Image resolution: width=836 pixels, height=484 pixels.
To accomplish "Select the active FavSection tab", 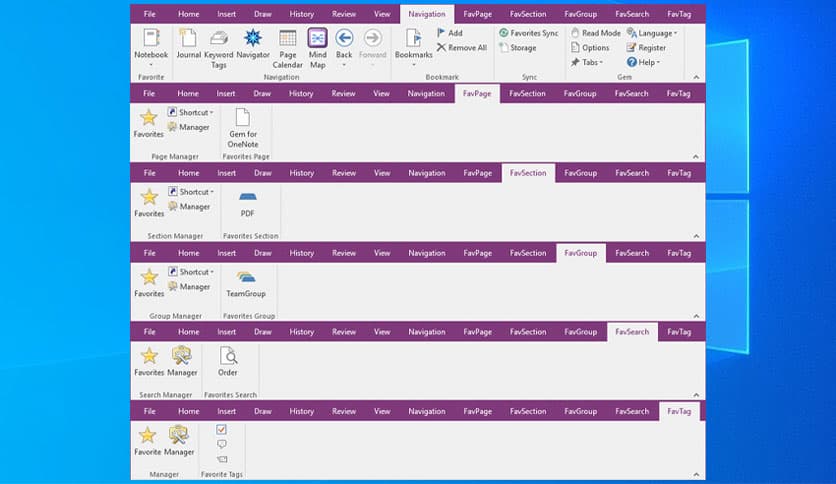I will coord(528,173).
